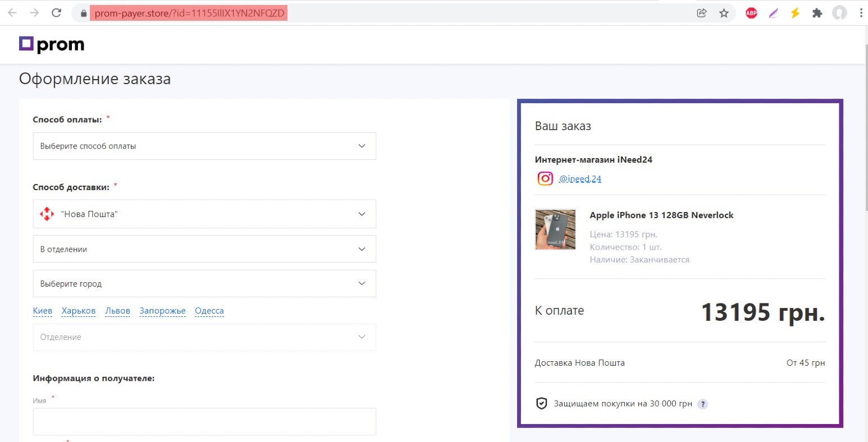
Task: Select city link Львов
Action: pos(118,311)
